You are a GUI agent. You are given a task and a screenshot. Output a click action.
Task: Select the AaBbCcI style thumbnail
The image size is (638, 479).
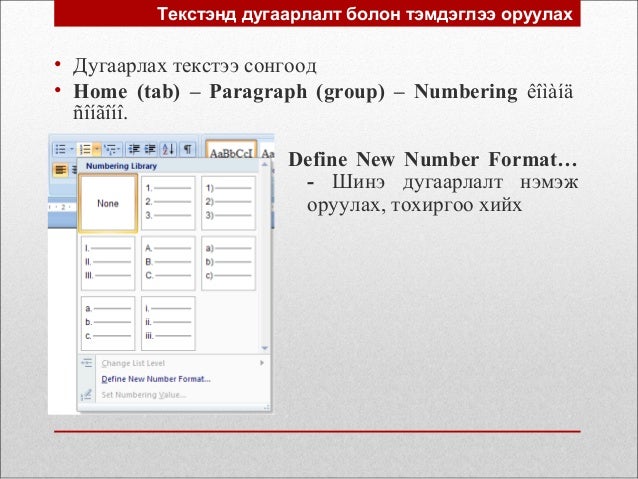pos(231,151)
